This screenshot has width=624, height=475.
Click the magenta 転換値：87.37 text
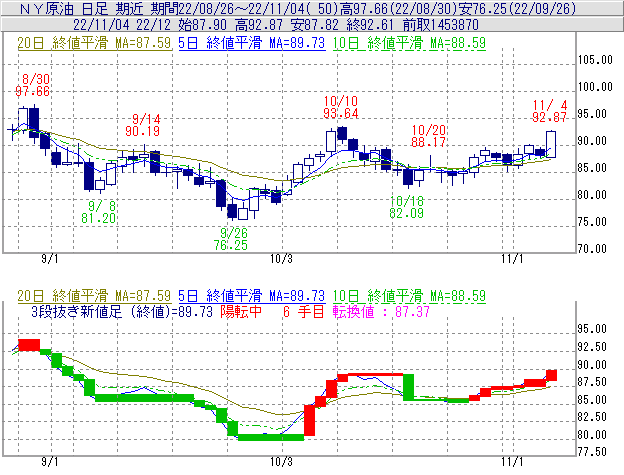point(381,311)
